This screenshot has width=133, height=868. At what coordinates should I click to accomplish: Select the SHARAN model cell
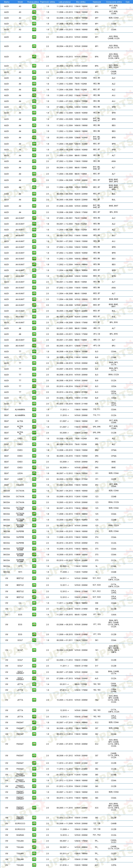pos(20,835)
